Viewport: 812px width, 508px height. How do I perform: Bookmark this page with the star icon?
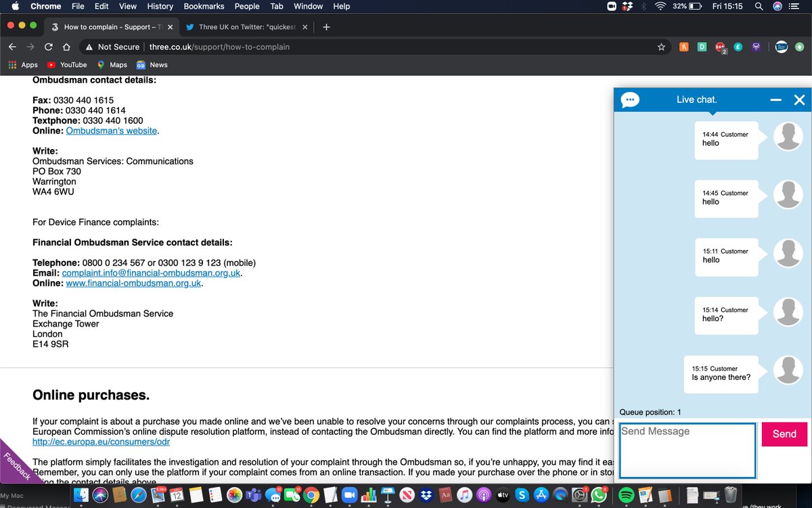661,47
